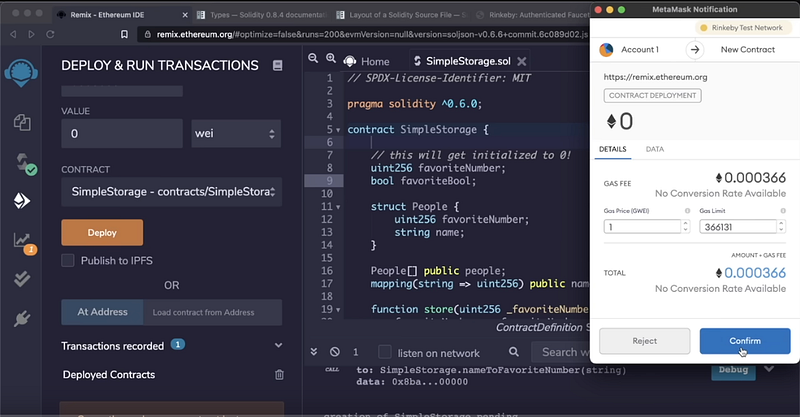Select Deploy & run transactions sidebar icon
800x417 pixels.
coord(21,201)
